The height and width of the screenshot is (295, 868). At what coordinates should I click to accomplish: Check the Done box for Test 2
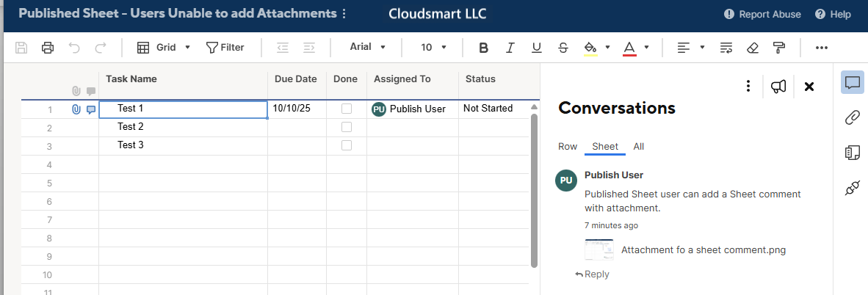347,127
